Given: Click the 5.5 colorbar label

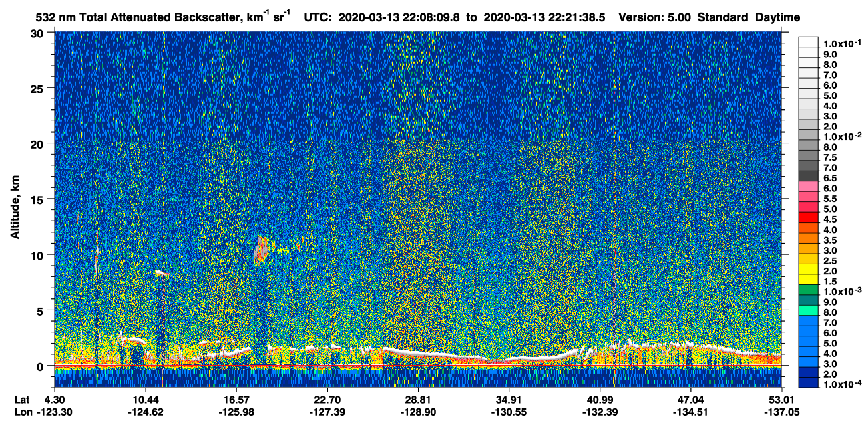Looking at the screenshot, I should click(830, 199).
